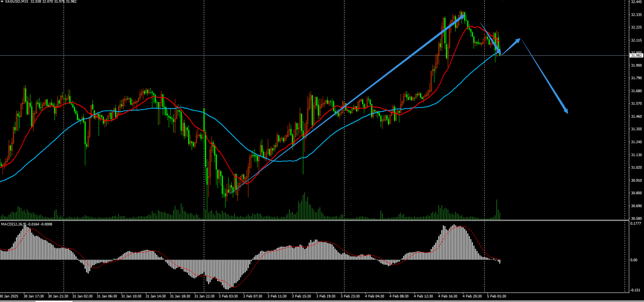Image resolution: width=644 pixels, height=302 pixels.
Task: Click the 30 Jan 21:30 time label
Action: click(58, 296)
